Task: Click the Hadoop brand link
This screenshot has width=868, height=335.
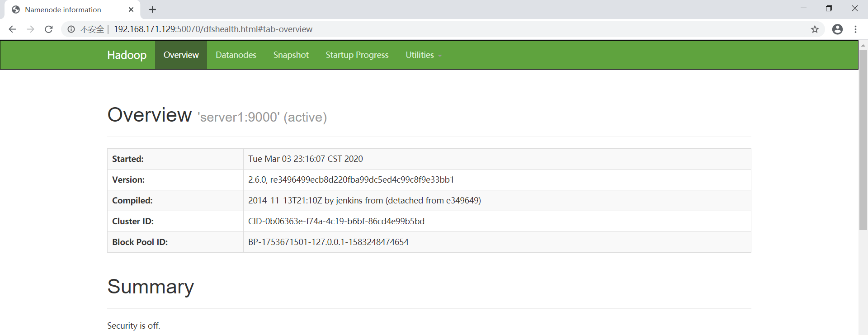Action: (127, 55)
